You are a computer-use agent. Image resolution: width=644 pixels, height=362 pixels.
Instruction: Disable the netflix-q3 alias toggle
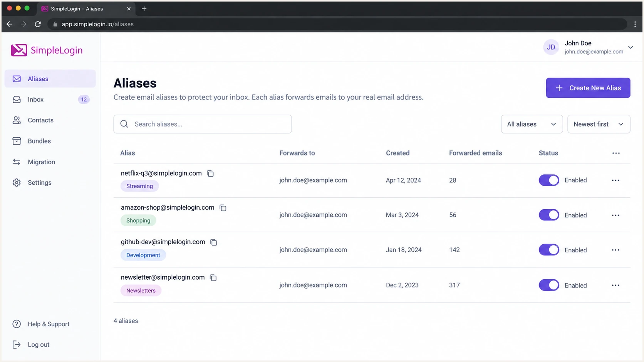pyautogui.click(x=549, y=180)
